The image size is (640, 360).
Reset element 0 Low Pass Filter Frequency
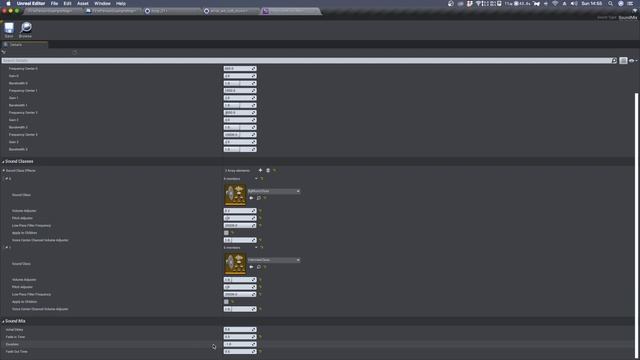tap(260, 225)
